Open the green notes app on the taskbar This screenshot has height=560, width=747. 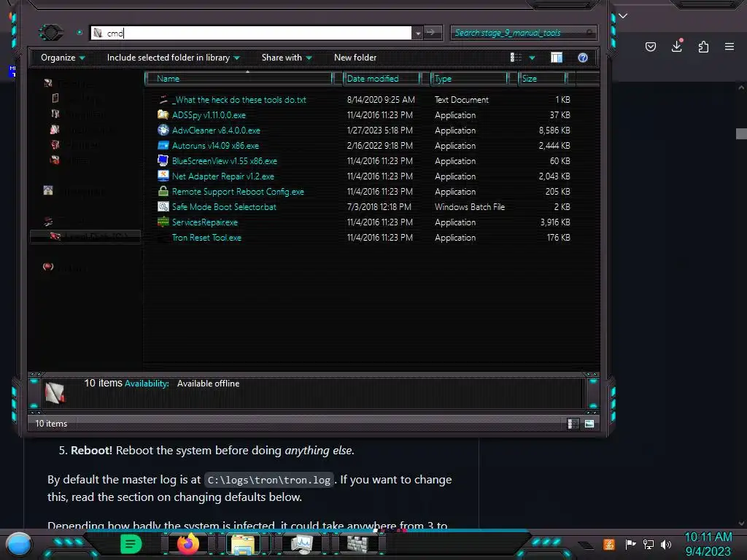[131, 544]
